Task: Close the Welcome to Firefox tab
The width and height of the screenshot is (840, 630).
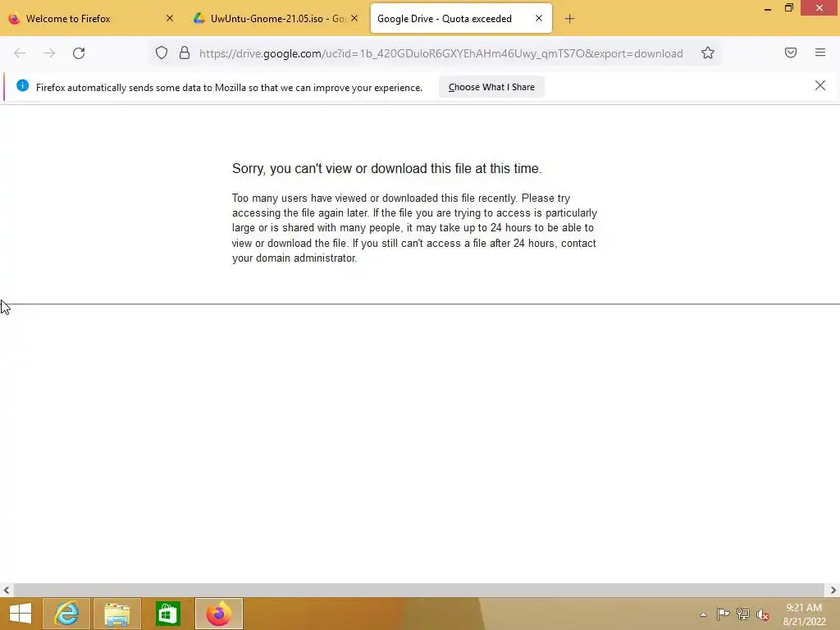Action: [170, 18]
